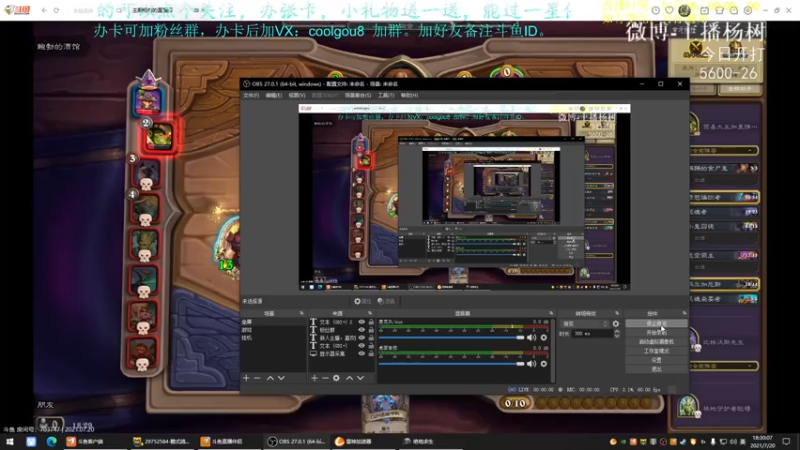This screenshot has height=450, width=800.
Task: Move scene down in Scenes panel
Action: 281,378
